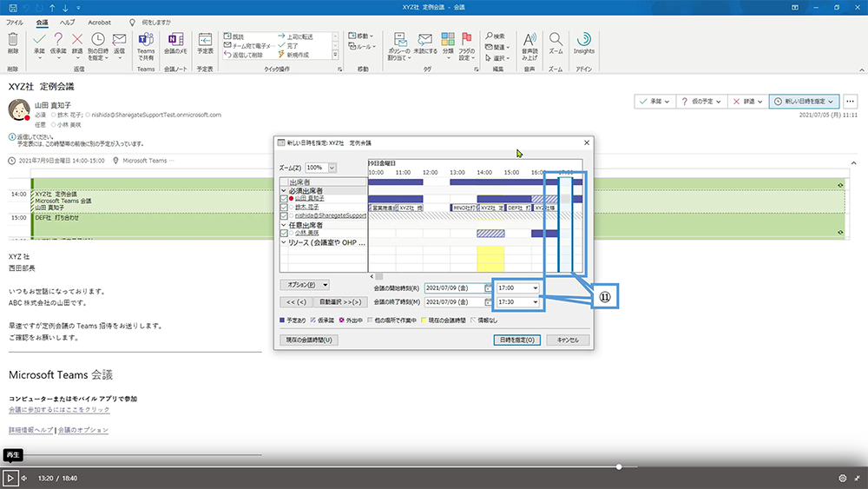
Task: Click the Delete (削除) trash icon
Action: (x=13, y=39)
